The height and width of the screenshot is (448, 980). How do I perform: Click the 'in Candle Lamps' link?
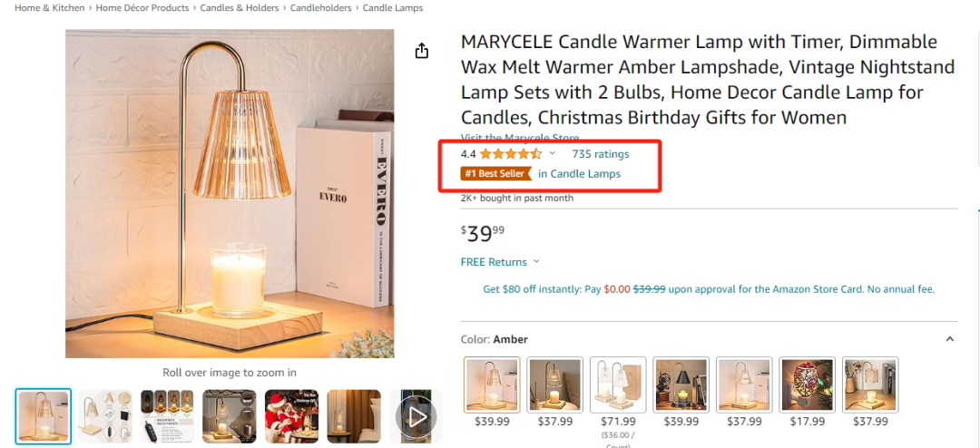tap(579, 173)
